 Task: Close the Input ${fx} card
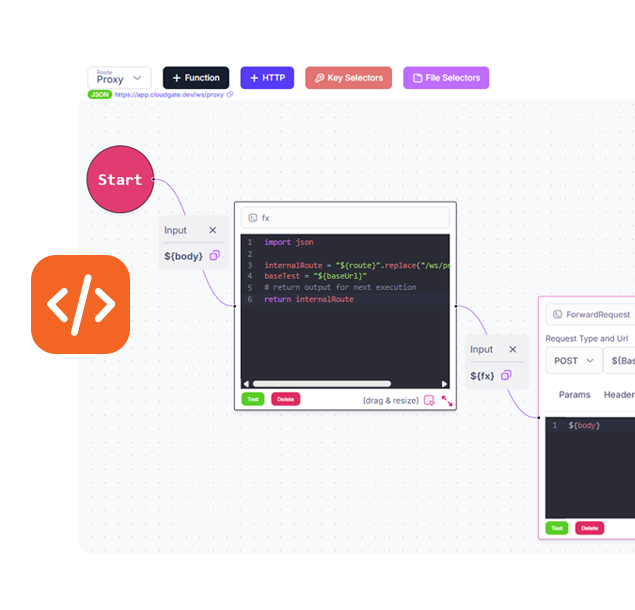click(x=513, y=349)
